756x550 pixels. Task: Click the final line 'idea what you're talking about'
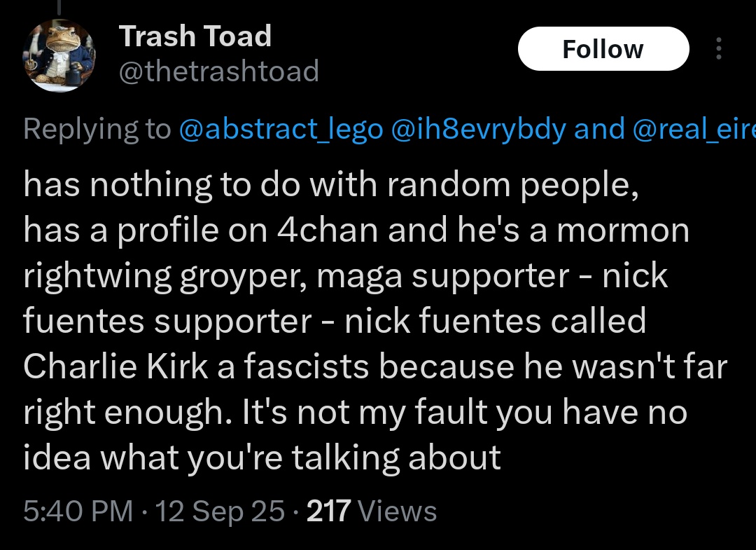tap(262, 458)
